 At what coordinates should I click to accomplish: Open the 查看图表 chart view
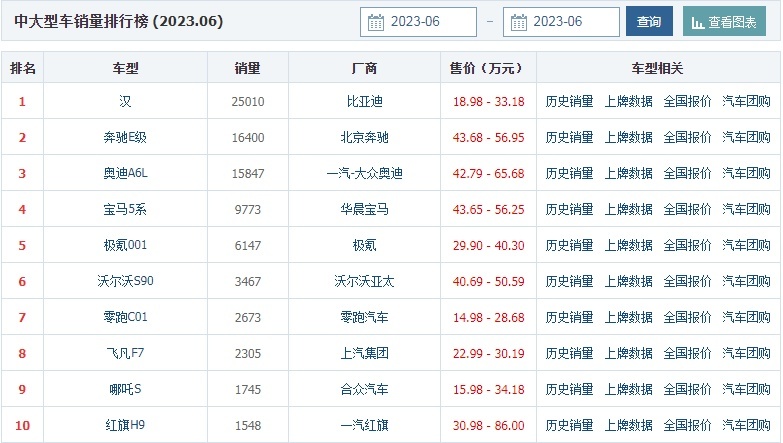pyautogui.click(x=724, y=21)
